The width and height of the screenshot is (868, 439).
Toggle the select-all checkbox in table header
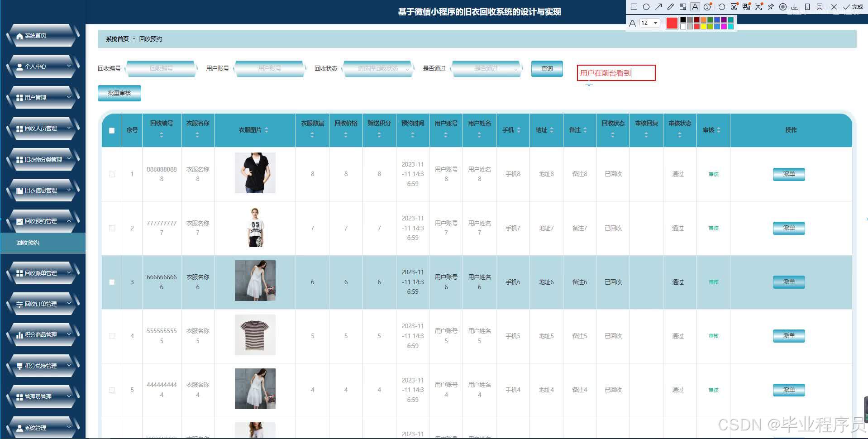112,130
